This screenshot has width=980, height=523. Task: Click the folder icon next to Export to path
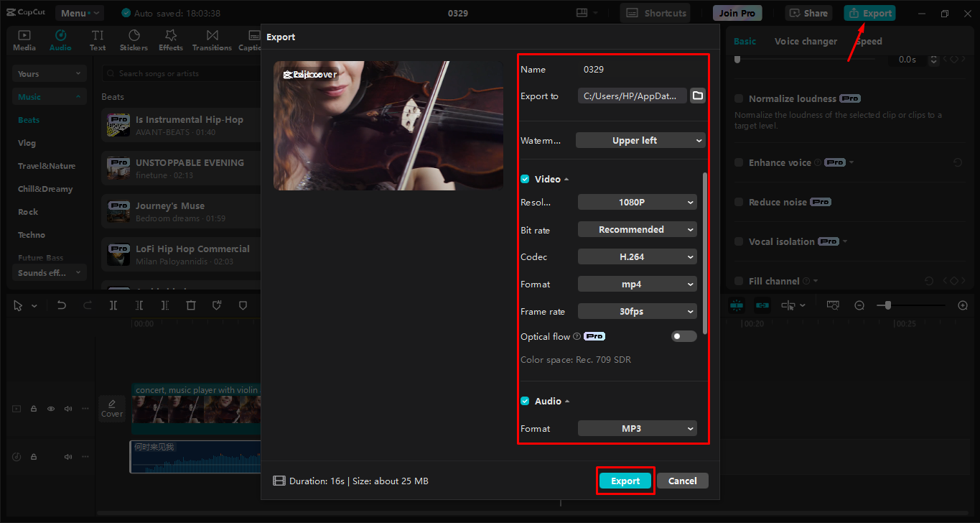click(x=698, y=96)
